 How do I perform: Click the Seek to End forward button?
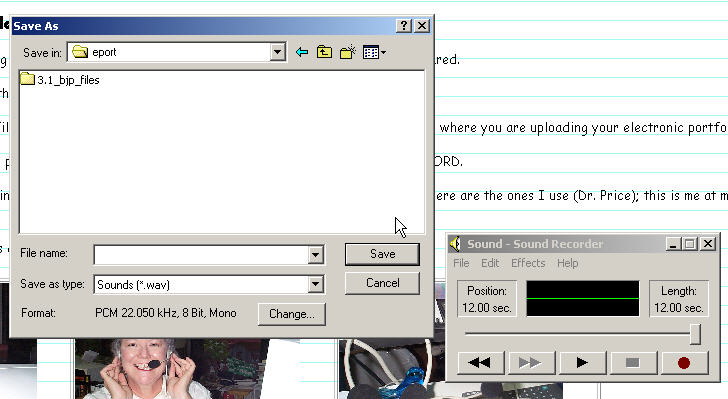tap(531, 362)
